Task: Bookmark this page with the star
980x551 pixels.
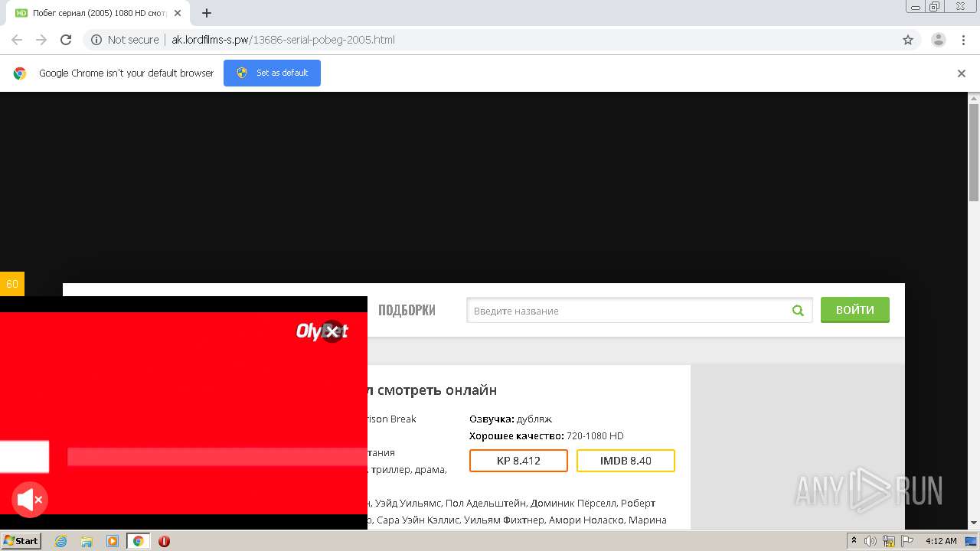Action: [908, 40]
